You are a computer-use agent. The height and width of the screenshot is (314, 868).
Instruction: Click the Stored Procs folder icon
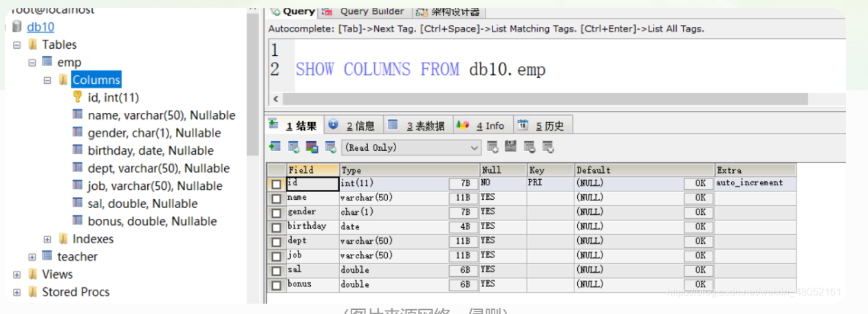coord(32,292)
